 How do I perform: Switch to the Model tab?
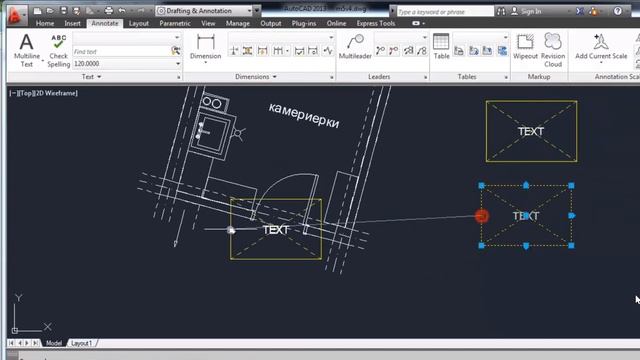(x=53, y=343)
